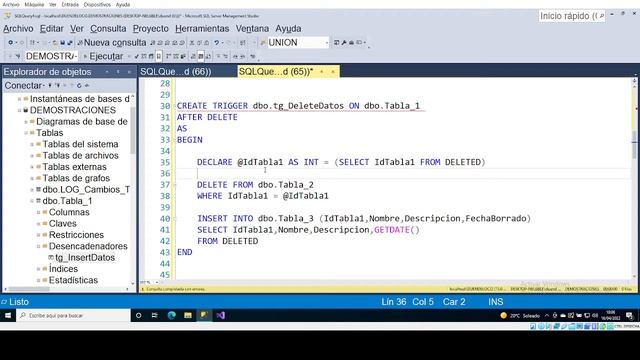Click the Windows taskbar search box
640x360 pixels.
[x=73, y=316]
